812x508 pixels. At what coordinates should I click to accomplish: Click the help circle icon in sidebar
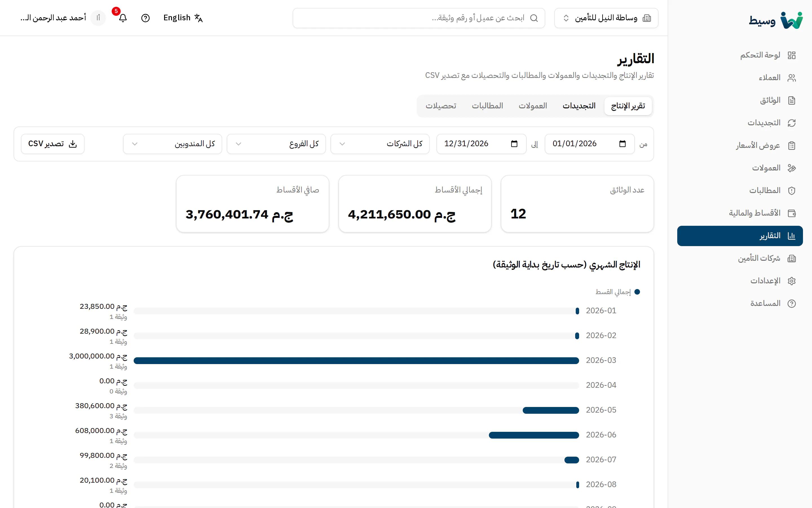click(x=791, y=303)
